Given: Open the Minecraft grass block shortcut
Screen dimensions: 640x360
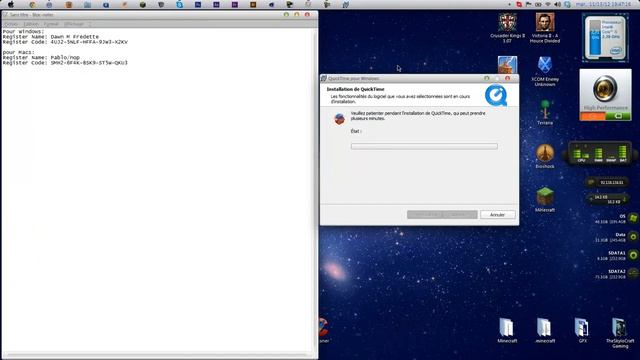Looking at the screenshot, I should pos(545,200).
